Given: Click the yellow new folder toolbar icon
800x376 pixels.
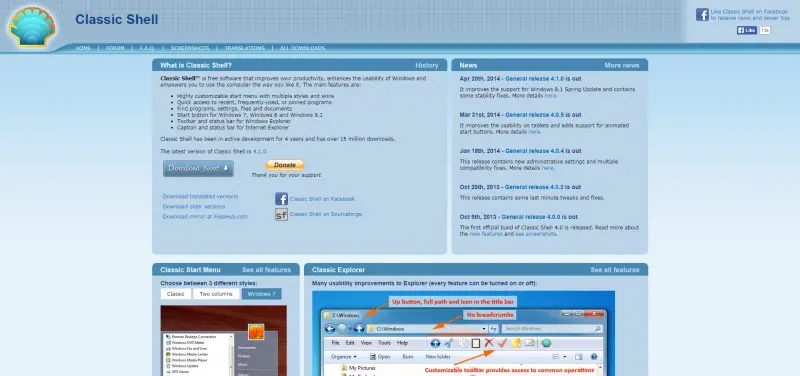Looking at the screenshot, I should pyautogui.click(x=516, y=343).
